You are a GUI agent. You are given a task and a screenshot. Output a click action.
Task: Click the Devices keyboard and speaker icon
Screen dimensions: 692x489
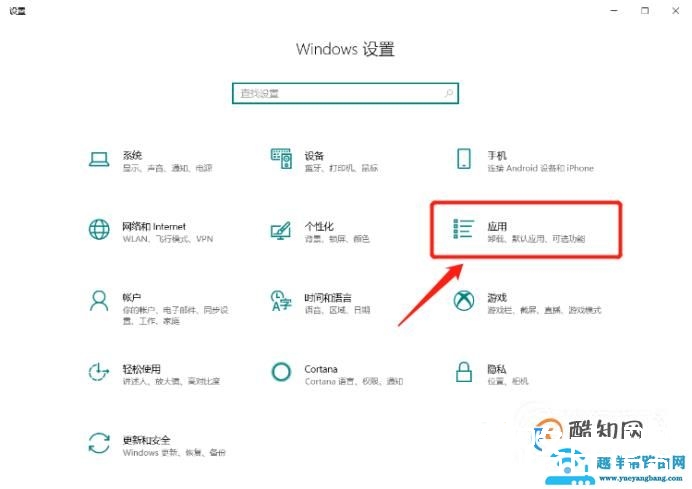pyautogui.click(x=281, y=159)
